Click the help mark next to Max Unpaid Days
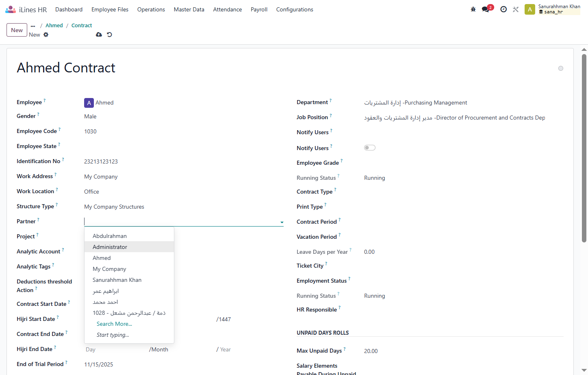The height and width of the screenshot is (375, 588). click(x=345, y=349)
